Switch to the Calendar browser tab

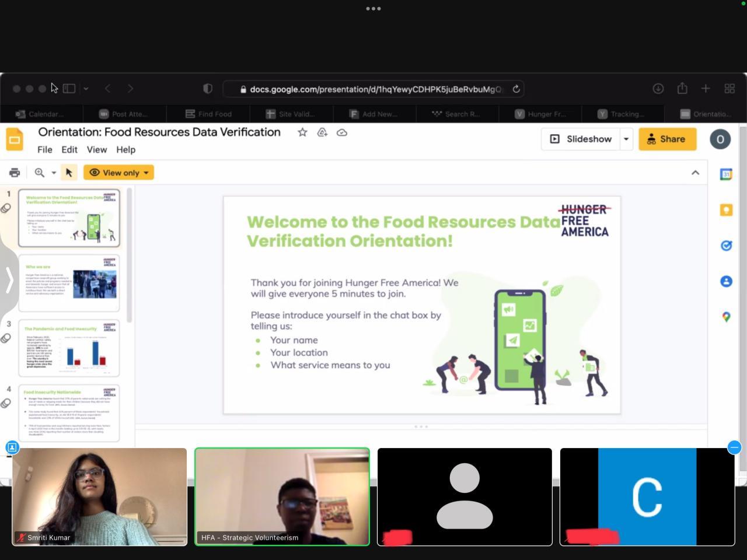point(41,114)
